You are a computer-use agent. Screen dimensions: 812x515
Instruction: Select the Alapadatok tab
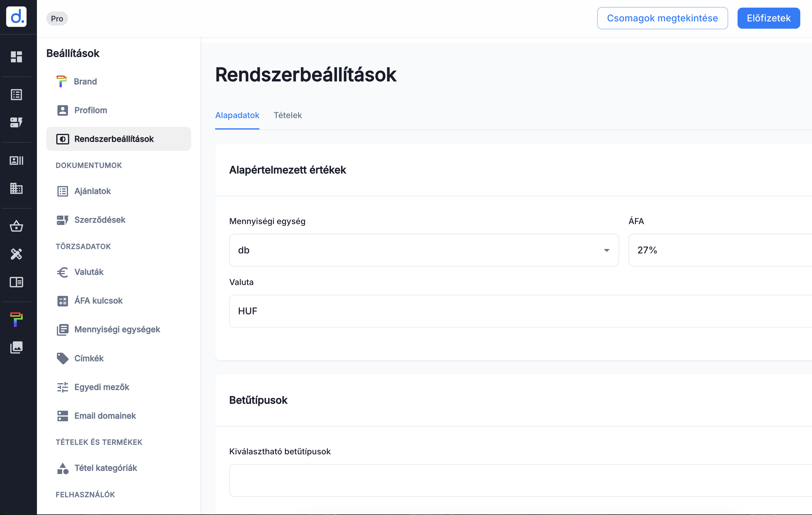tap(237, 115)
